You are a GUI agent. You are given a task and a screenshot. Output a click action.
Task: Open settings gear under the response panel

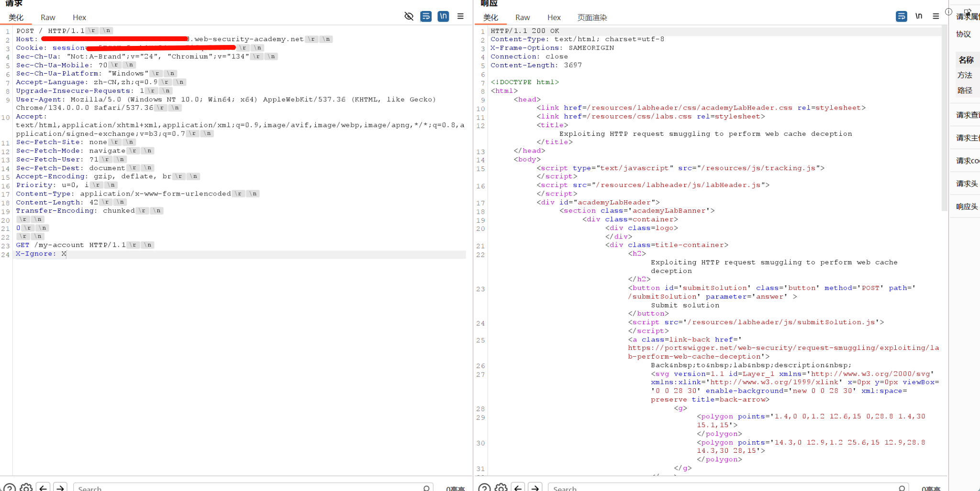pos(501,487)
